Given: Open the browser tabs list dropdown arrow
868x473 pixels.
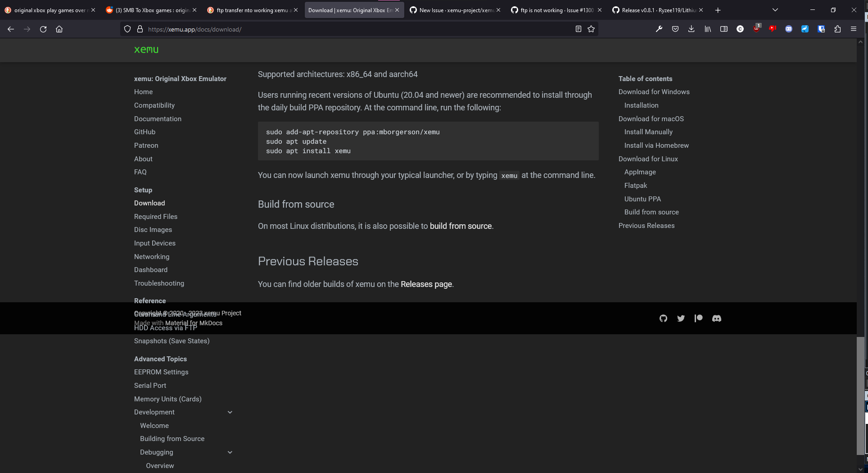Looking at the screenshot, I should tap(775, 9).
